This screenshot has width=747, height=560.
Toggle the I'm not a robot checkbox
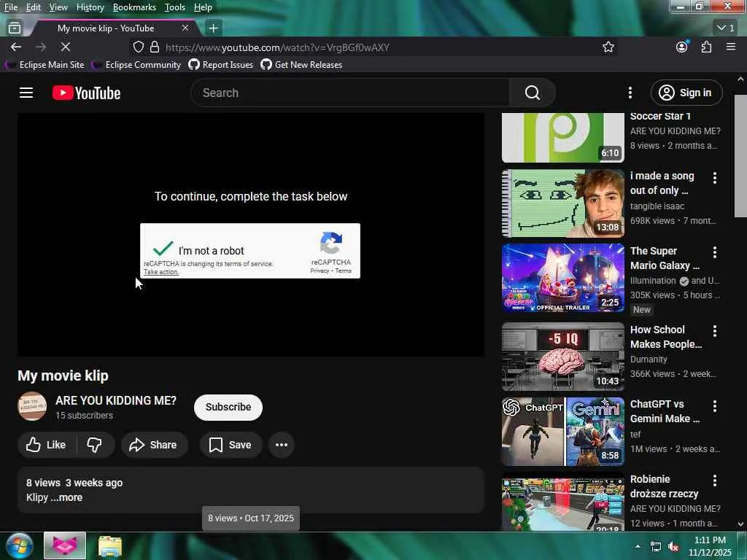click(x=163, y=249)
